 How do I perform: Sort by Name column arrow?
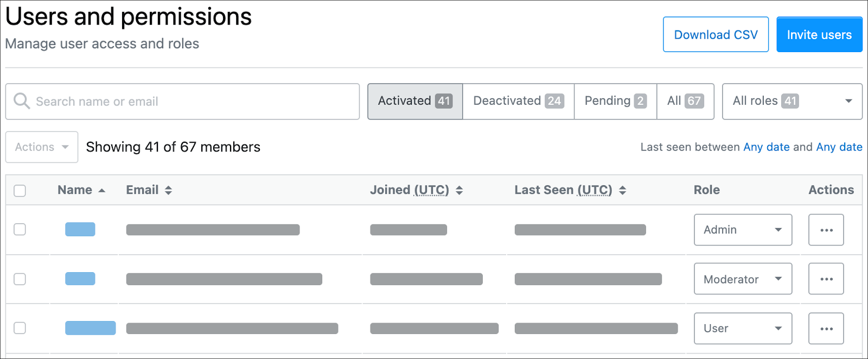point(101,190)
